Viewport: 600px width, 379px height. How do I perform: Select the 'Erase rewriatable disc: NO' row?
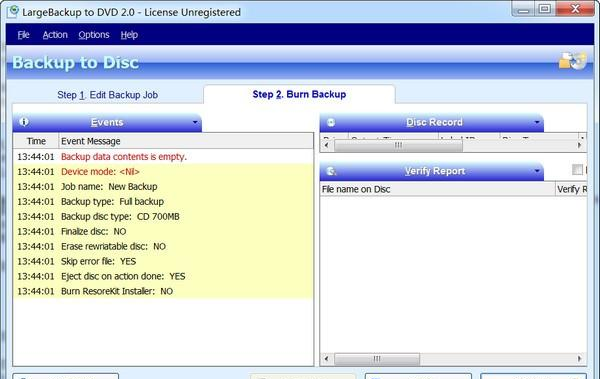[163, 246]
